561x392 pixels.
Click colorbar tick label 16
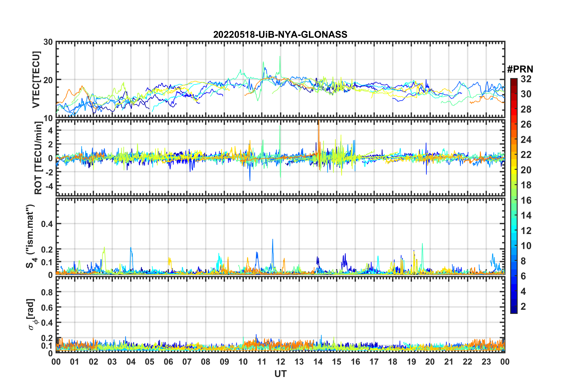coord(526,200)
